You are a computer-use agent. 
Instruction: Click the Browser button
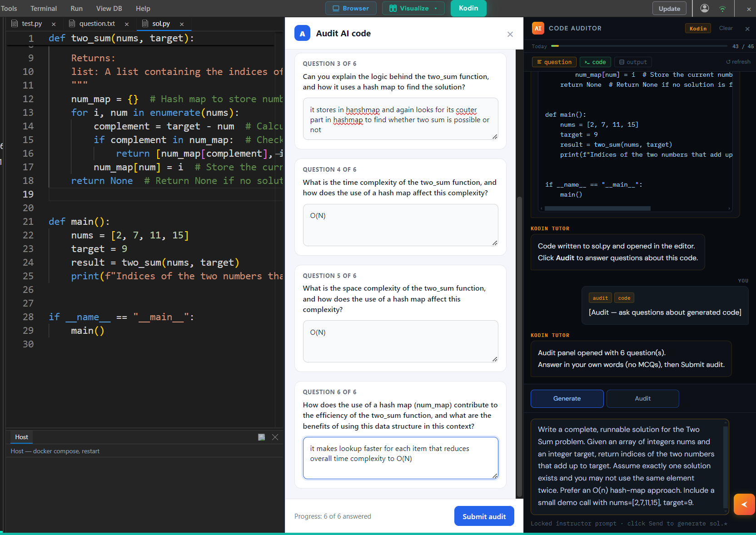pyautogui.click(x=351, y=8)
